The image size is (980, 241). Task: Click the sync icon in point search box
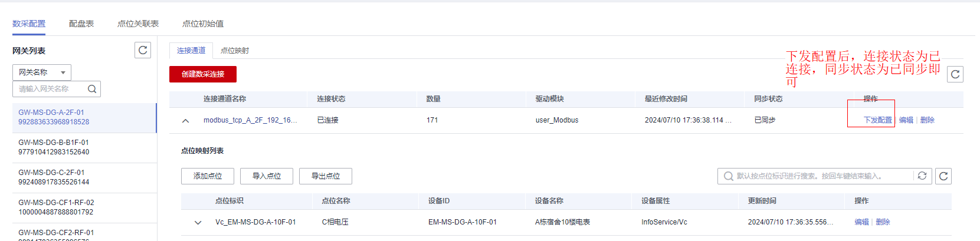pos(922,176)
